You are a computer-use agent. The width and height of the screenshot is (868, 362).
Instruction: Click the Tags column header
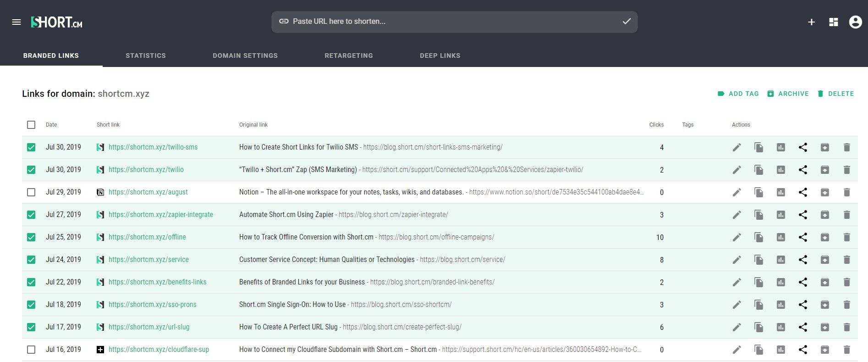tap(687, 125)
